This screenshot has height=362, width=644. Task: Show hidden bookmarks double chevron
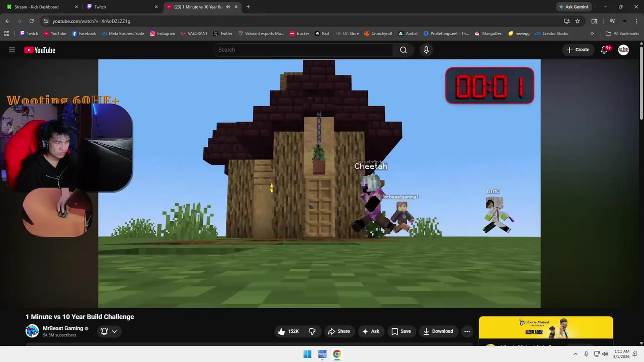(x=592, y=34)
